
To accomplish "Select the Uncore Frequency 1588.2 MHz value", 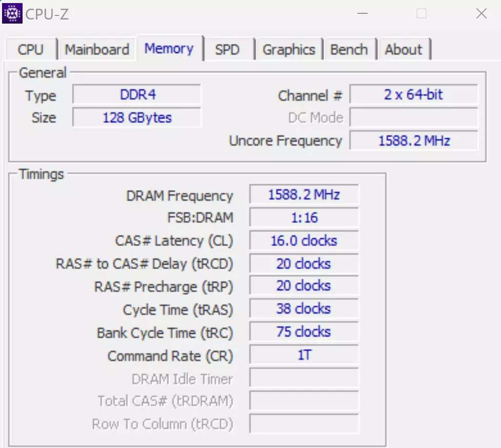I will [x=414, y=140].
